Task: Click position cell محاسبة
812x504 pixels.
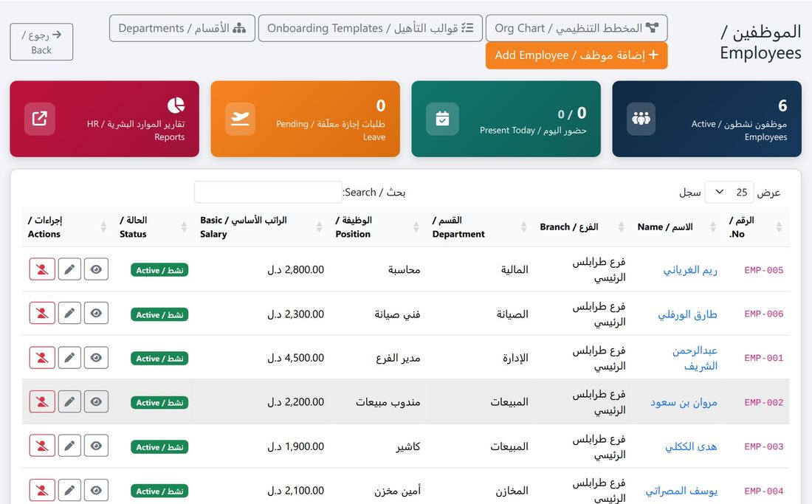Action: pyautogui.click(x=405, y=269)
